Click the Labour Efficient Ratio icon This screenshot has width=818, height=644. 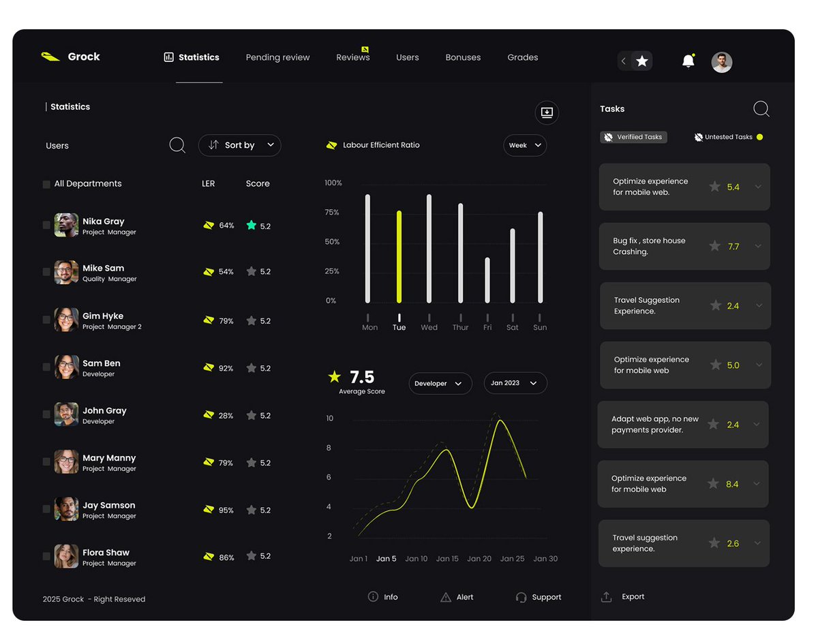point(332,145)
